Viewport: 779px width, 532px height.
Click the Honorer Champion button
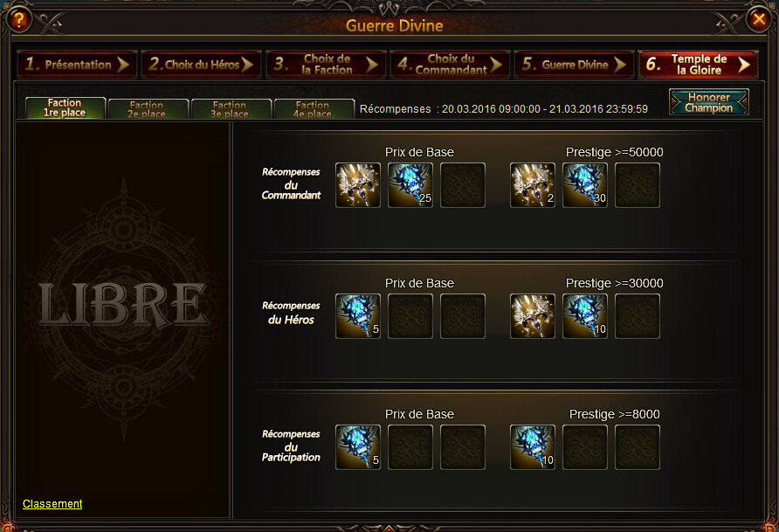click(x=708, y=102)
